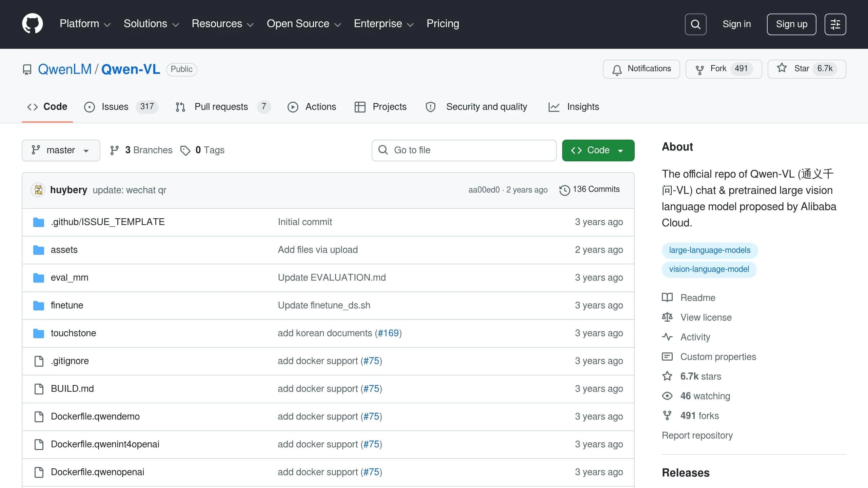The width and height of the screenshot is (868, 488).
Task: Open 'Initial commit' commit message
Action: click(x=305, y=222)
